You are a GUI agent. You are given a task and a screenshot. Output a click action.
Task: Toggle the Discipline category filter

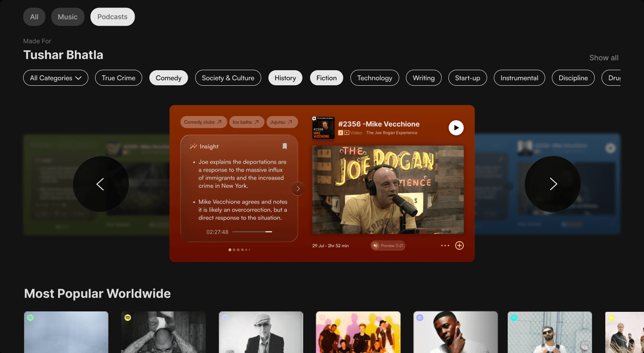pos(573,78)
